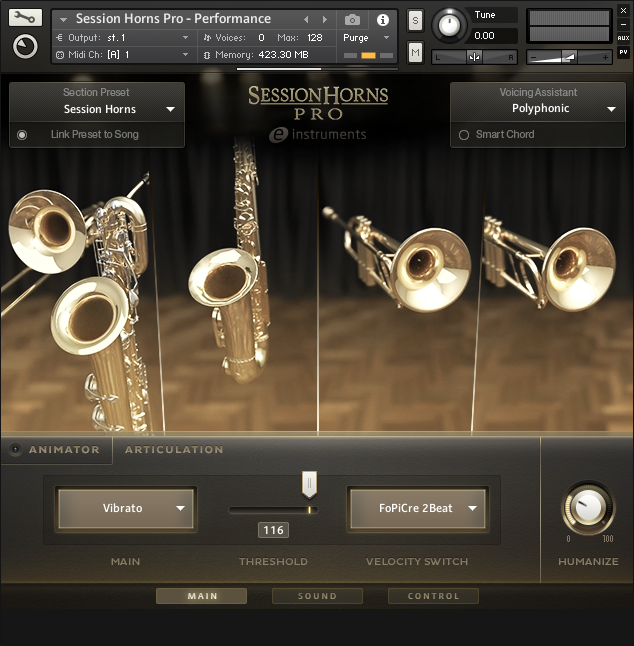Open the Section Preset Session Horns dropdown

(97, 109)
